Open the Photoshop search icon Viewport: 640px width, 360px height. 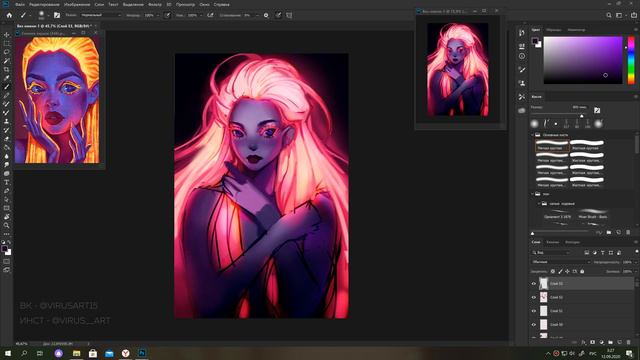(609, 15)
